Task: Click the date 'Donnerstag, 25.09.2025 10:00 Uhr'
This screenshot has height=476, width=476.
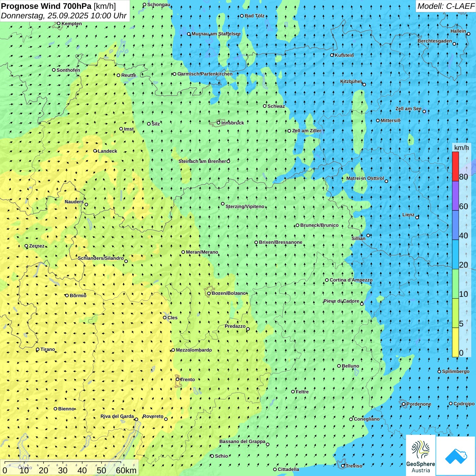Action: [64, 16]
